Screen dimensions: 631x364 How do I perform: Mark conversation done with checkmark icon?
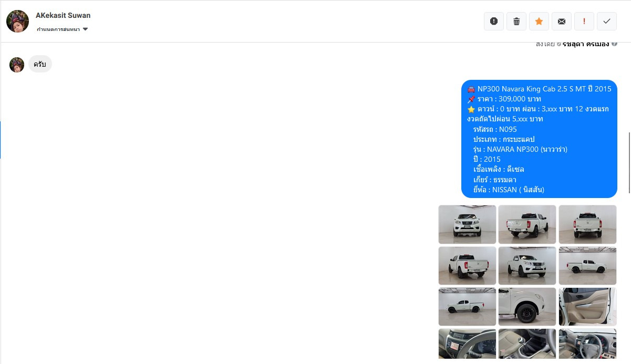[x=607, y=21]
